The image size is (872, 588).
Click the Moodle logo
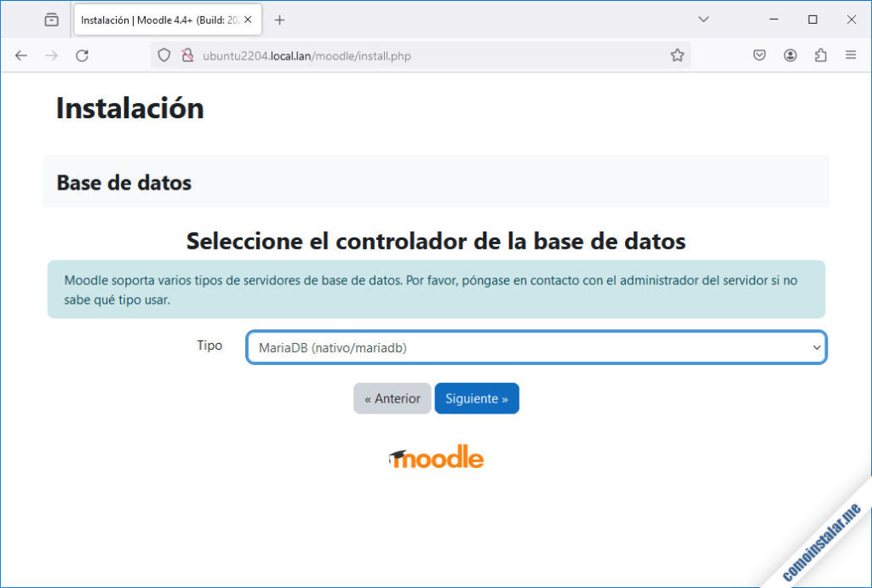(436, 457)
